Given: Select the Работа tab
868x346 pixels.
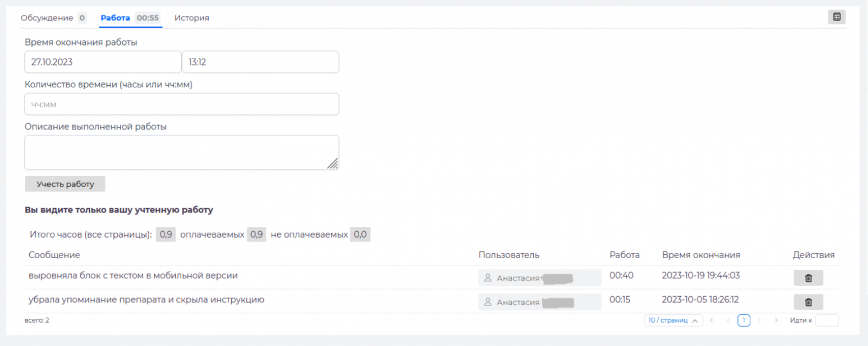Looking at the screenshot, I should [116, 18].
